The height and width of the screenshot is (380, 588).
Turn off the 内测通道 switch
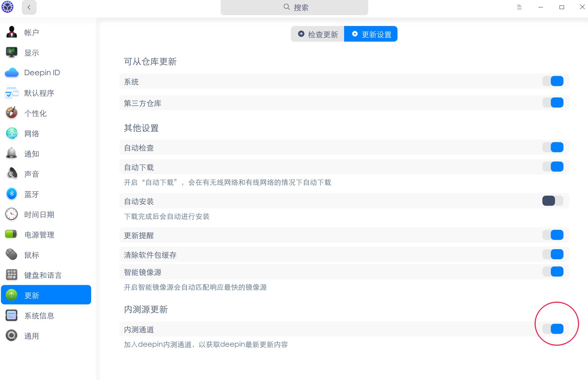point(553,329)
